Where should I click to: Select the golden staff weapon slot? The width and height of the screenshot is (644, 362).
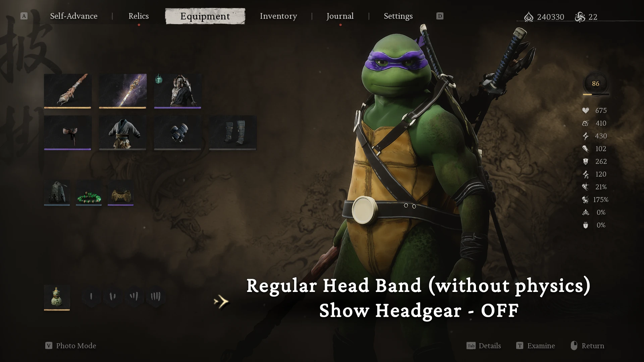coord(122,91)
